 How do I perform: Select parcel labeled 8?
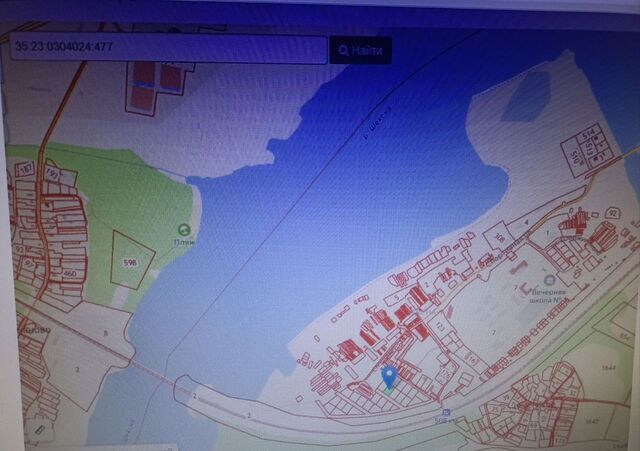point(106,333)
